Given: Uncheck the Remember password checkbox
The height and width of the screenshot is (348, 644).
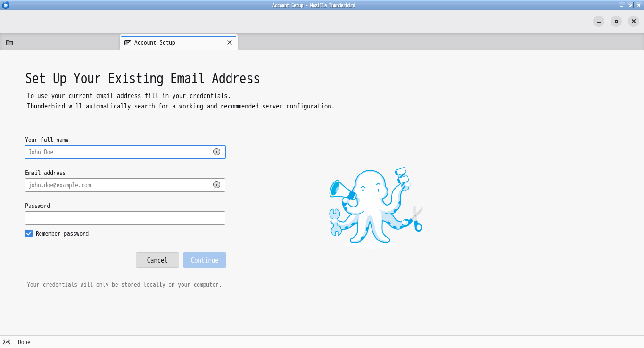Looking at the screenshot, I should (x=29, y=233).
